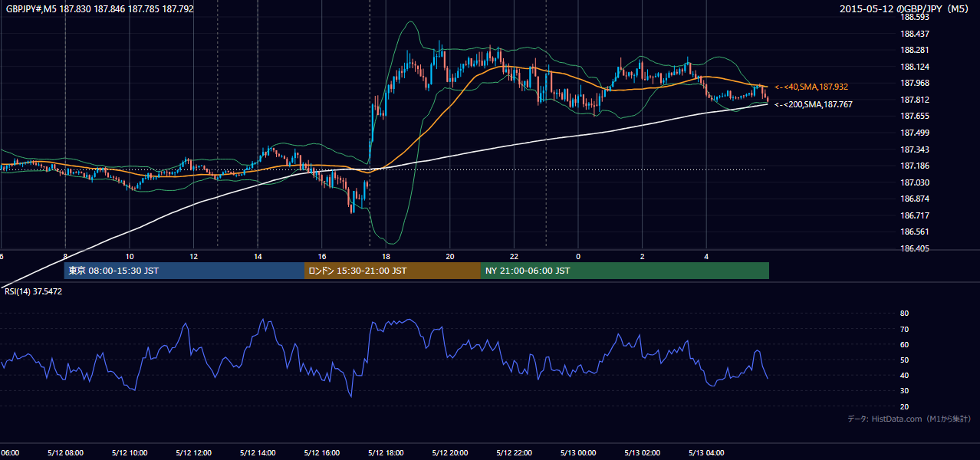Image resolution: width=980 pixels, height=460 pixels.
Task: Click the 5/12 14:00 time label
Action: [x=258, y=453]
